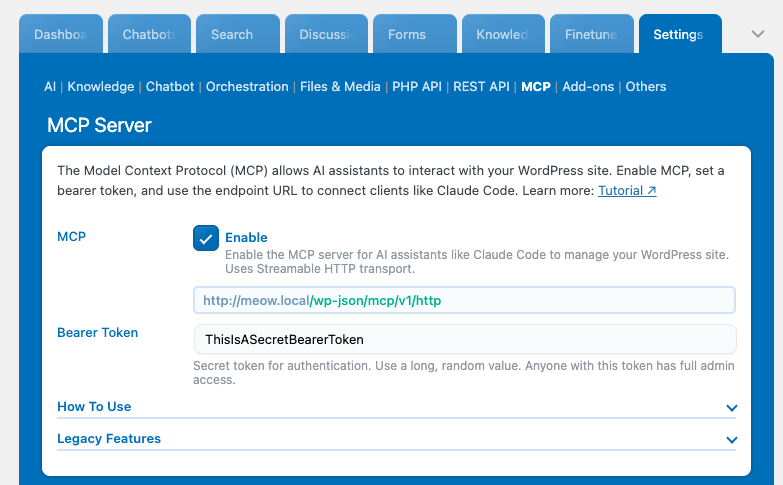Screen dimensions: 783x485
Task: Toggle the MCP Enable checkbox
Action: point(206,238)
